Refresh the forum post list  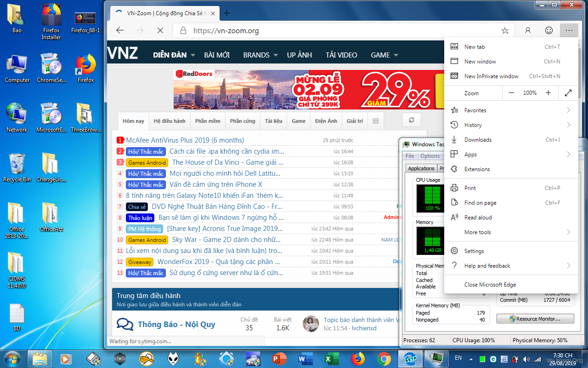coord(412,120)
